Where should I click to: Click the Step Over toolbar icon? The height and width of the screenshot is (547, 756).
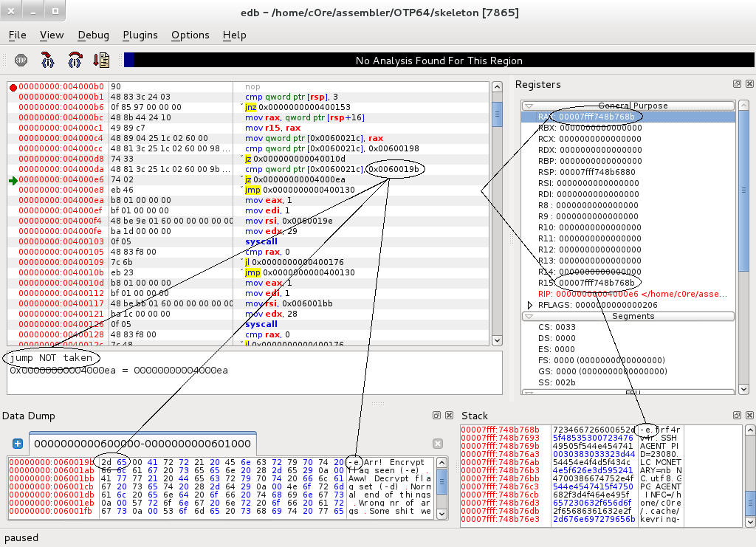tap(75, 61)
